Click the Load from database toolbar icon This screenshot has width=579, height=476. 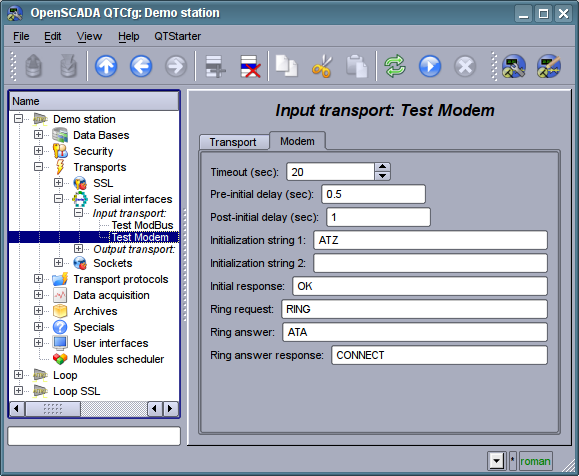click(34, 66)
